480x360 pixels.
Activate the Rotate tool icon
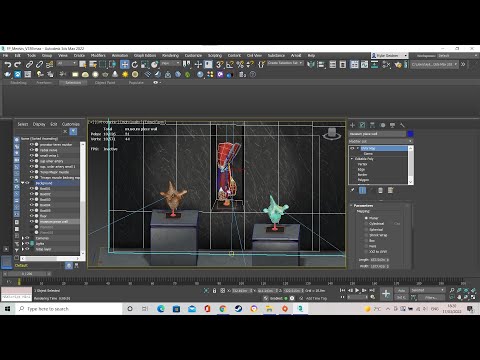135,64
